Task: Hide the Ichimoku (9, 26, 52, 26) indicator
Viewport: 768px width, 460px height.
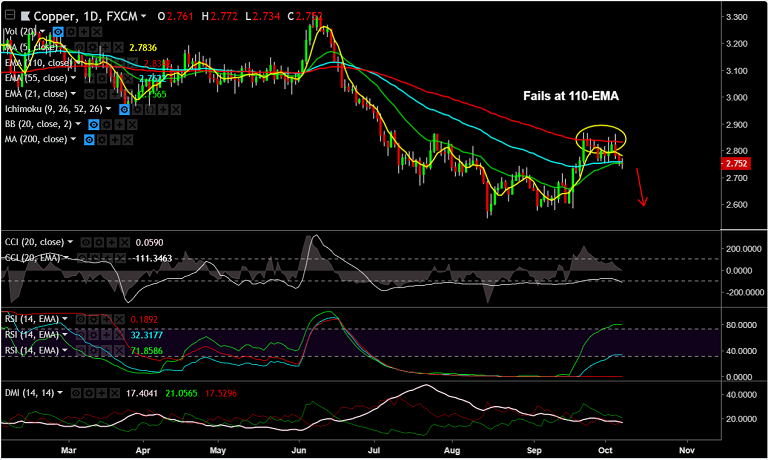Action: coord(123,108)
